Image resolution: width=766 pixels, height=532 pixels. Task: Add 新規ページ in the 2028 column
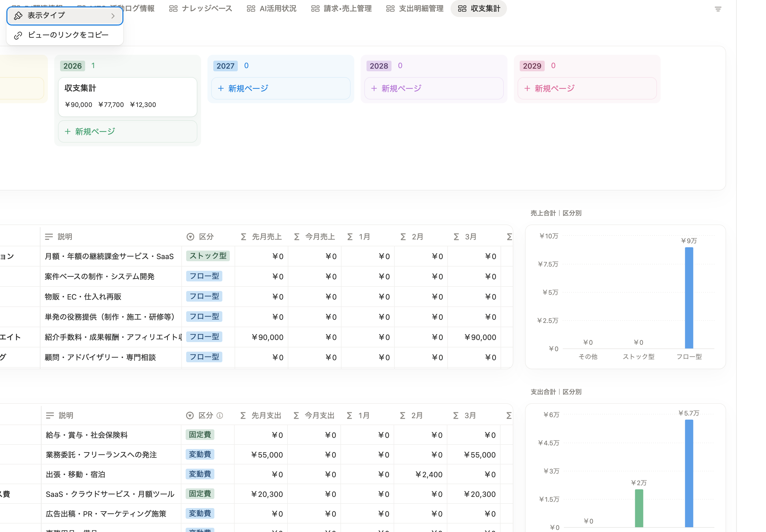[x=434, y=88]
